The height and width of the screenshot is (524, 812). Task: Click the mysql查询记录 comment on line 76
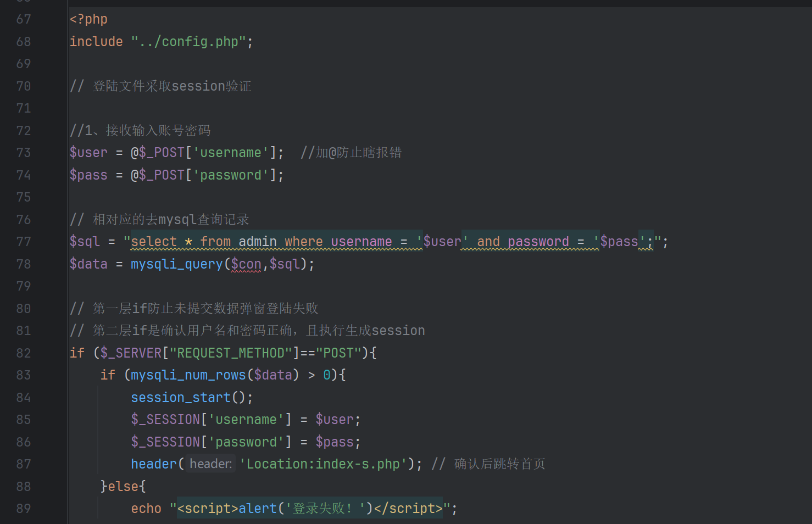159,220
